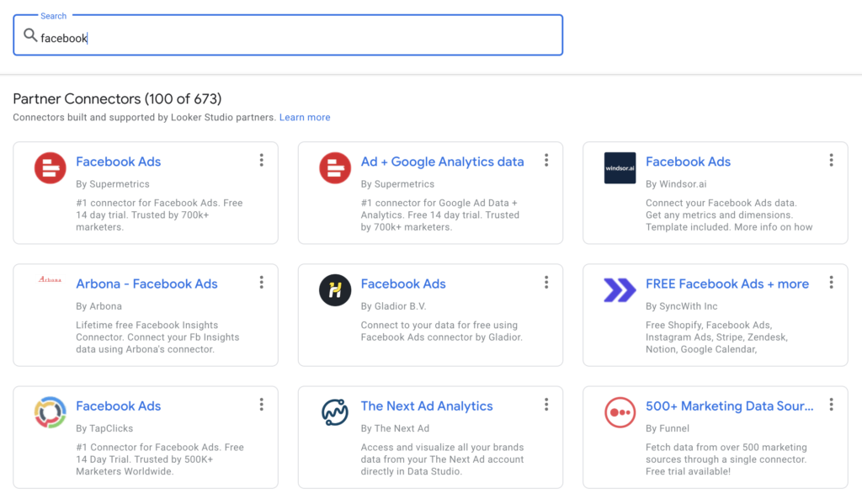Open more options for FREE Facebook Ads + more
The height and width of the screenshot is (504, 862).
831,282
